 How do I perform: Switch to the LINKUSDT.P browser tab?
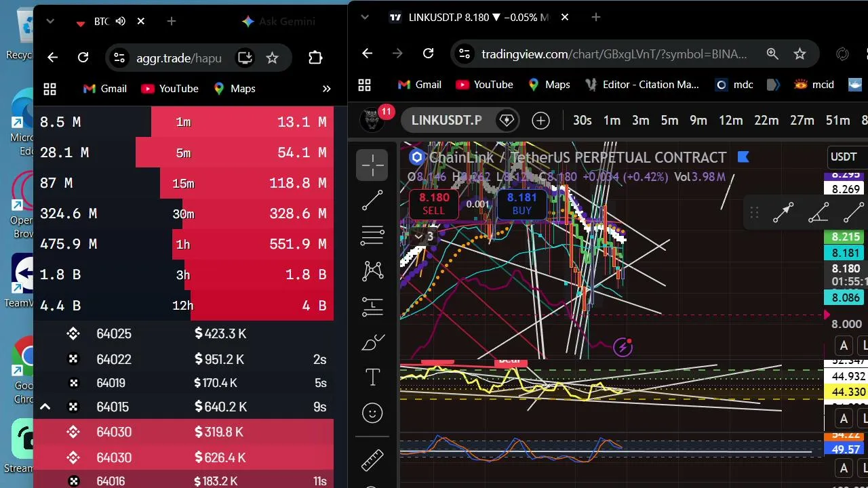click(477, 17)
